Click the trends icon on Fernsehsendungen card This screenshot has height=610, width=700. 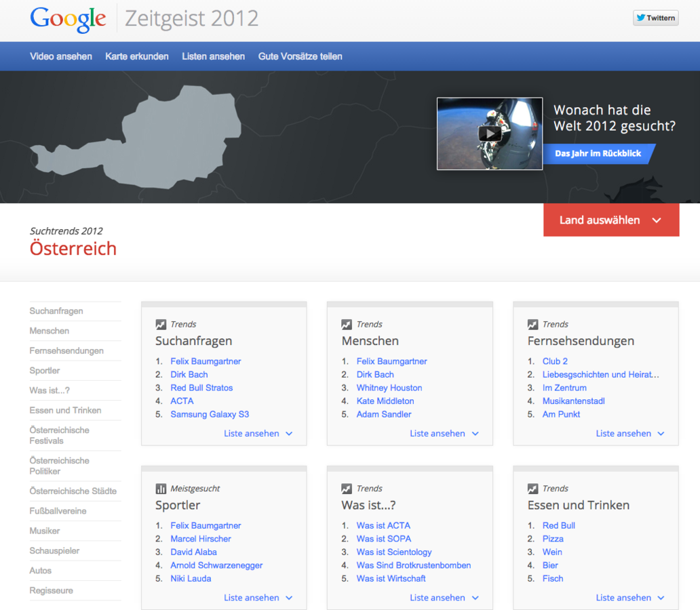click(x=532, y=325)
